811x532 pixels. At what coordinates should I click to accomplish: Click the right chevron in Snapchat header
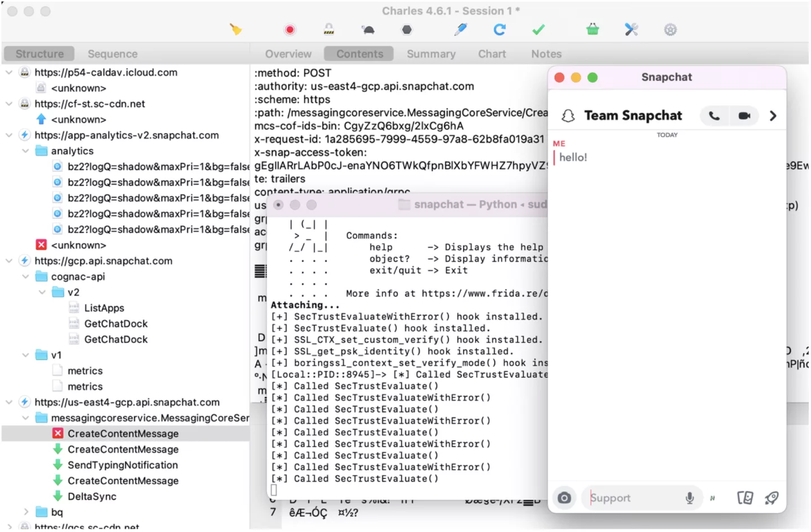click(x=773, y=115)
